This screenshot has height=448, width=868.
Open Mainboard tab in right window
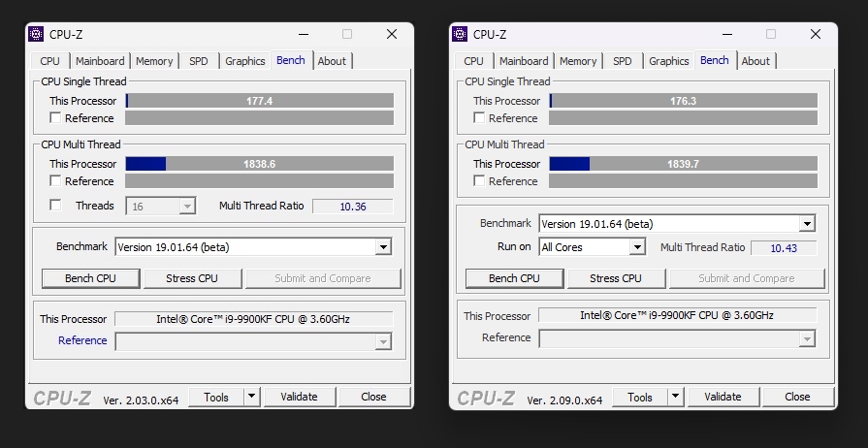click(524, 61)
